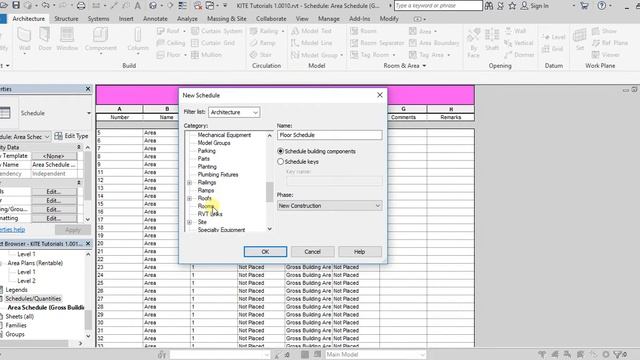
Task: Select the Window tool in ribbon
Action: (x=67, y=40)
